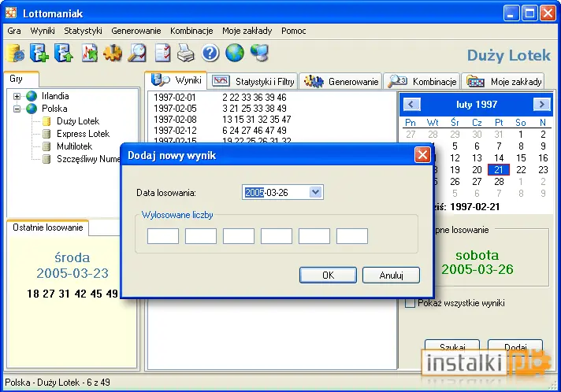Select Multilotek in games tree
561x392 pixels.
pos(74,146)
